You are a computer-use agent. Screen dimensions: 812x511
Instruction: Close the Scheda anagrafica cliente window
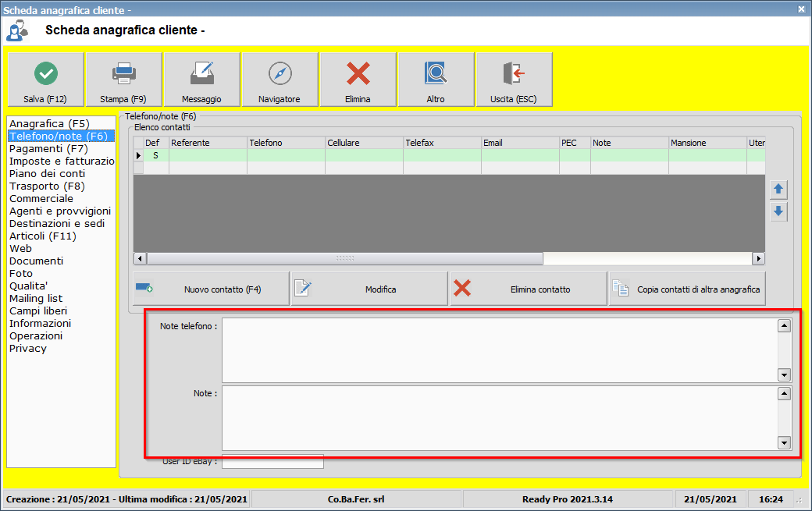801,9
